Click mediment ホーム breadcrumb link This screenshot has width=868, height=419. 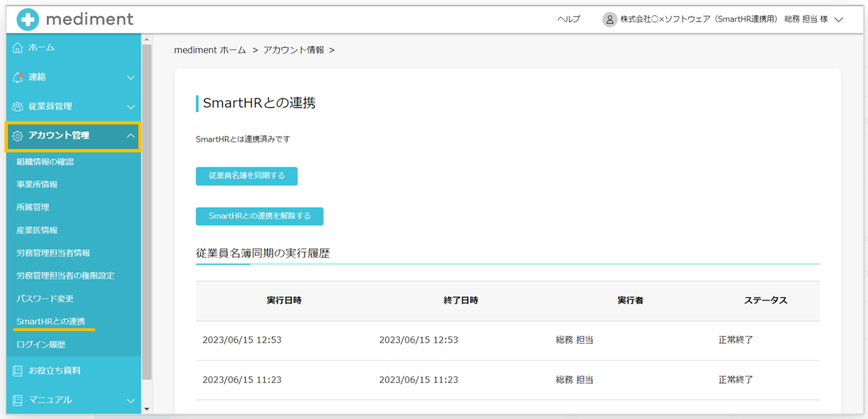coord(210,50)
